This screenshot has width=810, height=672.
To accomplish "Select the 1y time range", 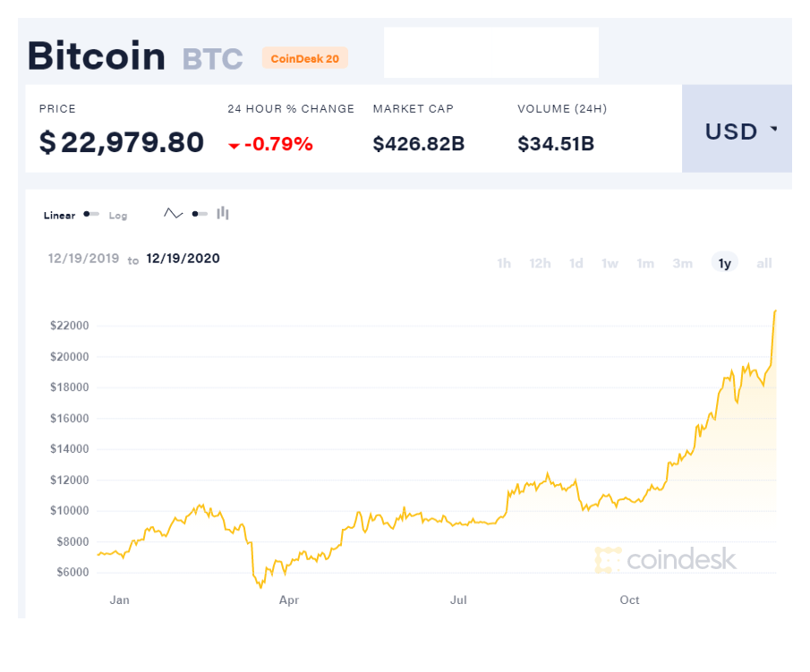I will tap(725, 263).
